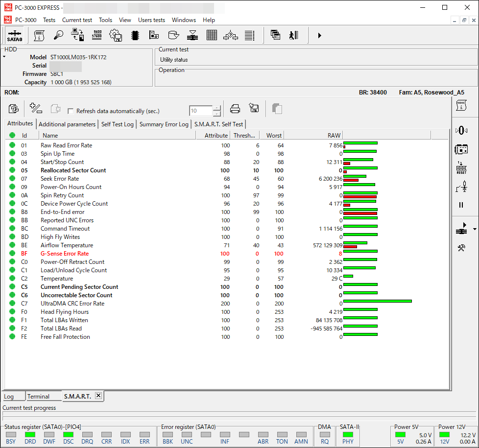This screenshot has height=448, width=479.
Task: Expand the main toolbar overflow arrow
Action: coord(319,35)
